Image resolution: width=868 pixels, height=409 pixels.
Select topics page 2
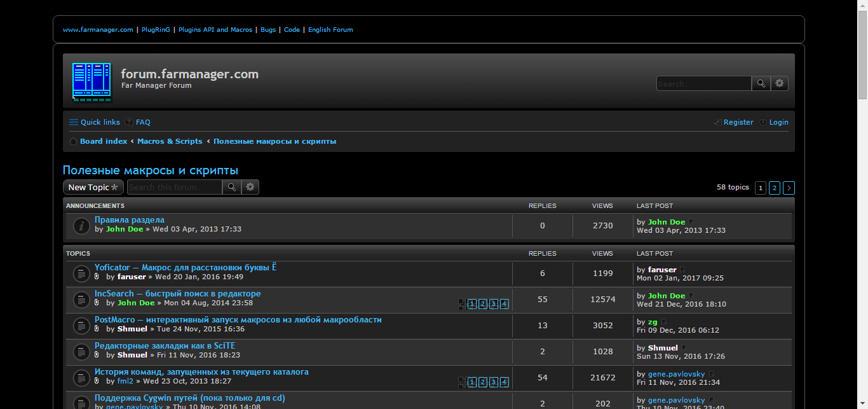coord(774,188)
